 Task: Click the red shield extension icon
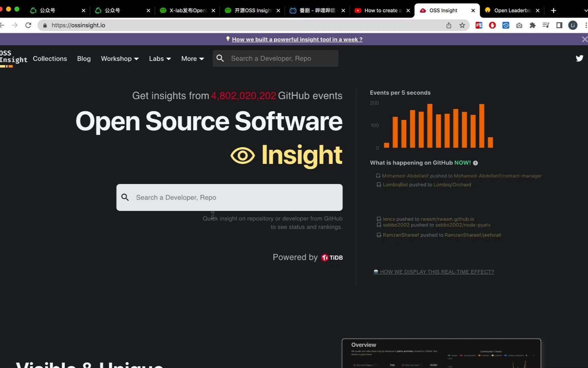492,25
